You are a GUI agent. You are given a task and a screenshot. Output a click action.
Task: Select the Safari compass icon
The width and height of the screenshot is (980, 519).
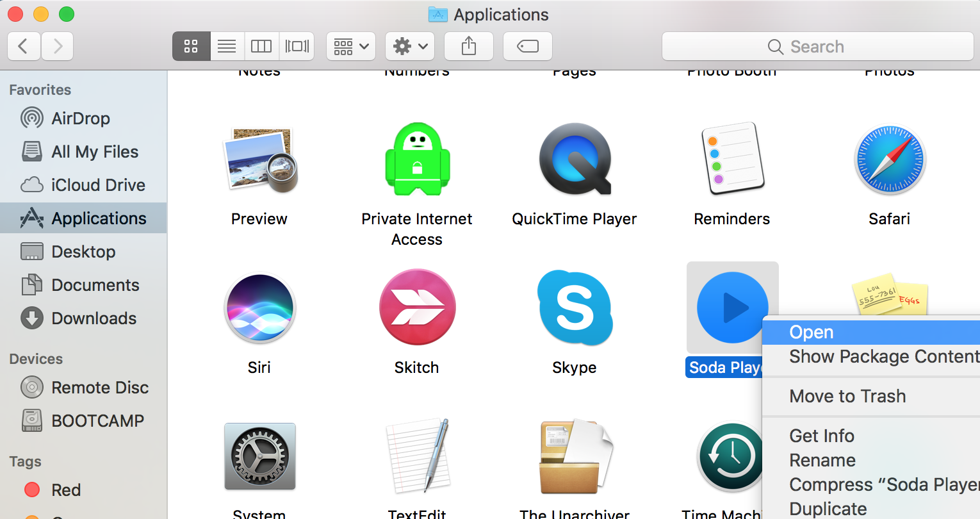click(890, 160)
